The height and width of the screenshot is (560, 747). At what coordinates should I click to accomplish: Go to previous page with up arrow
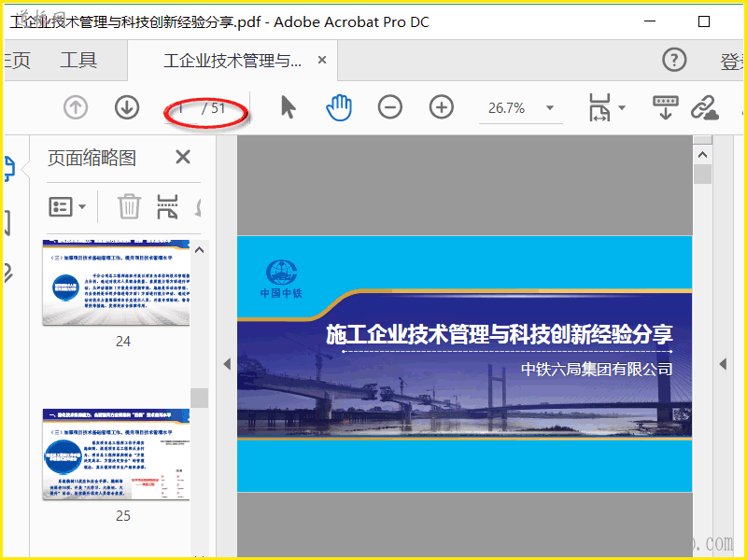[76, 107]
